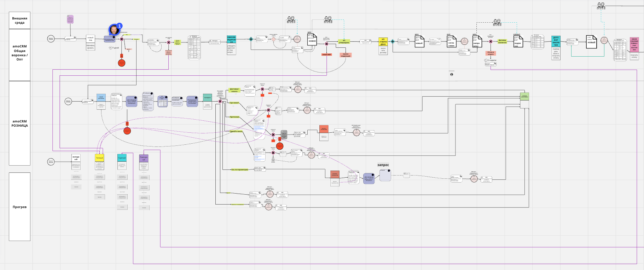Select the pink ЗАКАЗ СФОРМИРОВАН stage card

pyautogui.click(x=634, y=45)
